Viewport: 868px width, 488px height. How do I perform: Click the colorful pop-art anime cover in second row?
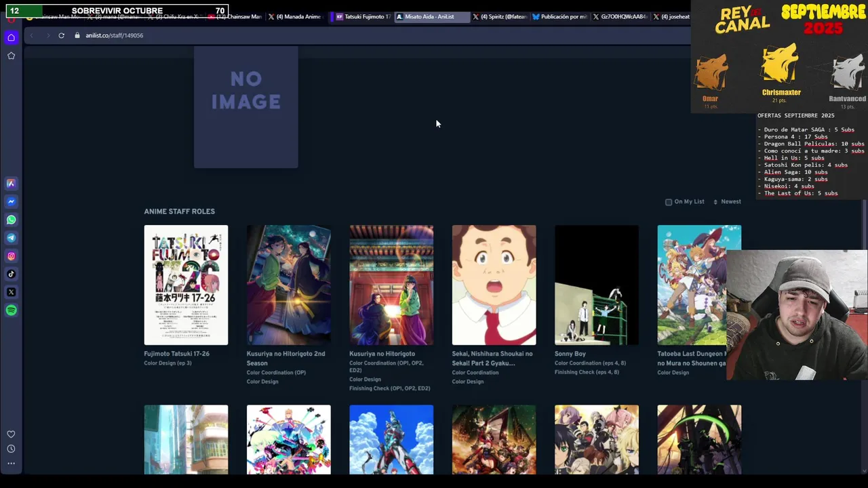(288, 440)
